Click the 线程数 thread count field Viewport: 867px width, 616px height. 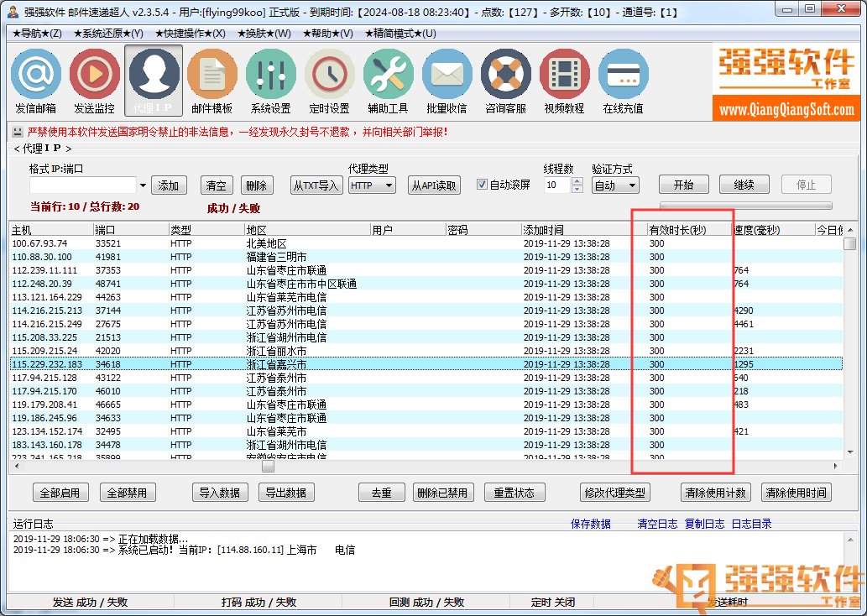click(x=558, y=185)
